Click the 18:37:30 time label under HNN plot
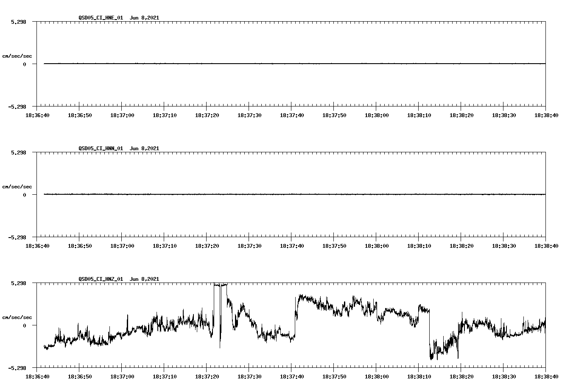 pyautogui.click(x=249, y=246)
